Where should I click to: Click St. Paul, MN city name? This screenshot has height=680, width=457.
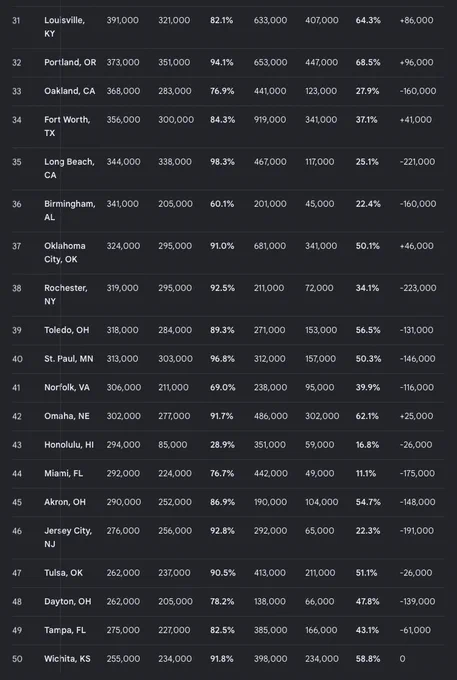tap(69, 359)
